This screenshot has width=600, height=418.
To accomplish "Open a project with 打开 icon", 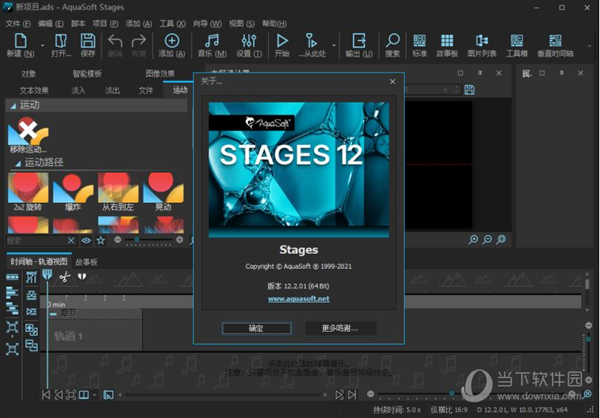I will [x=61, y=41].
